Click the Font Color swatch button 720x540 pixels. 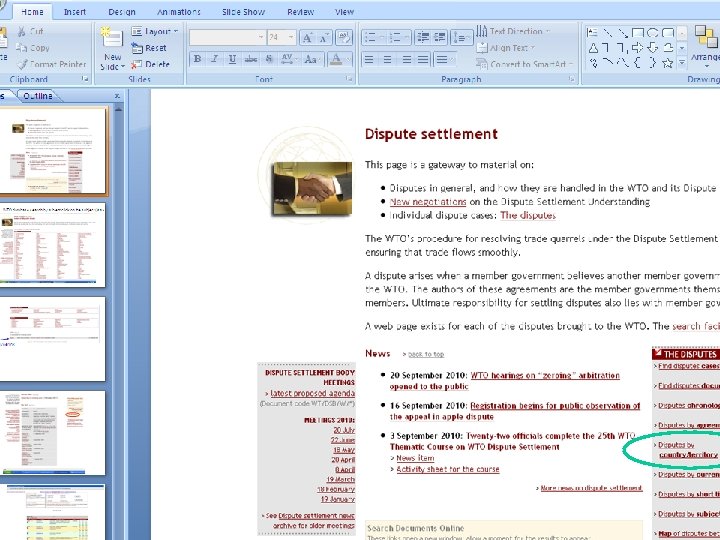[338, 59]
